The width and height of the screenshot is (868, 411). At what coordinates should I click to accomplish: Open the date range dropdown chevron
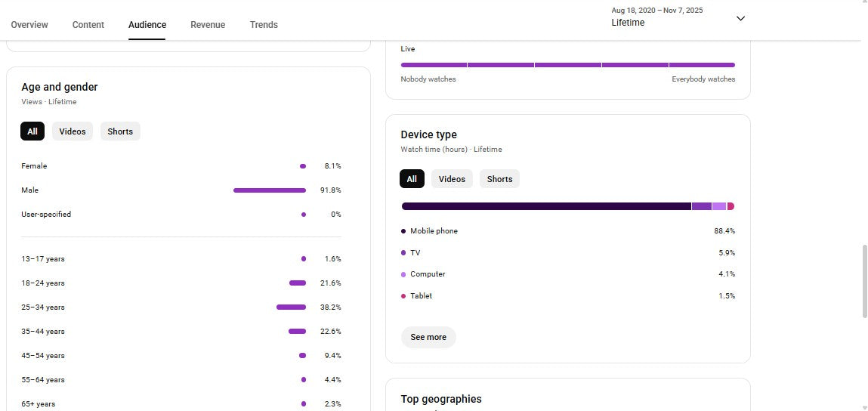coord(740,18)
